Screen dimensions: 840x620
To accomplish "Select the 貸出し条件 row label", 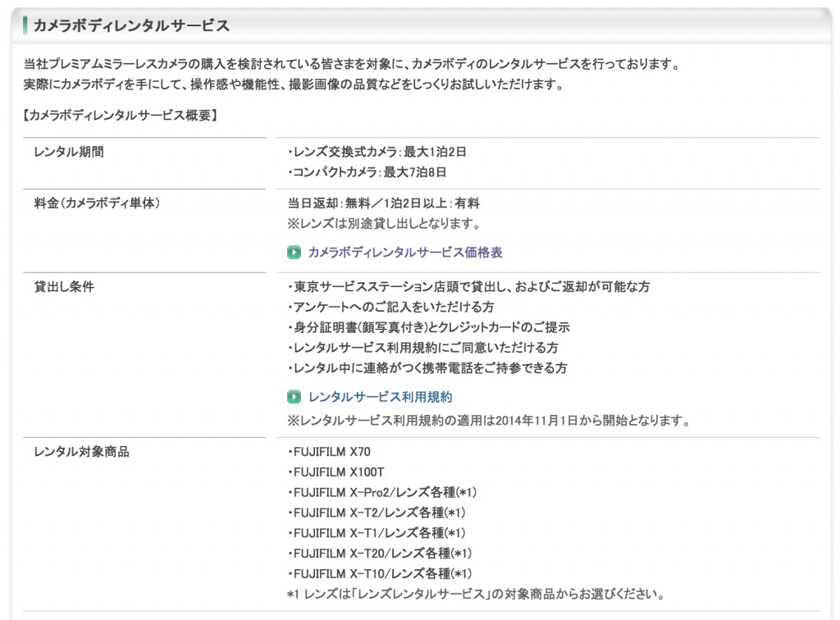I will tap(64, 287).
